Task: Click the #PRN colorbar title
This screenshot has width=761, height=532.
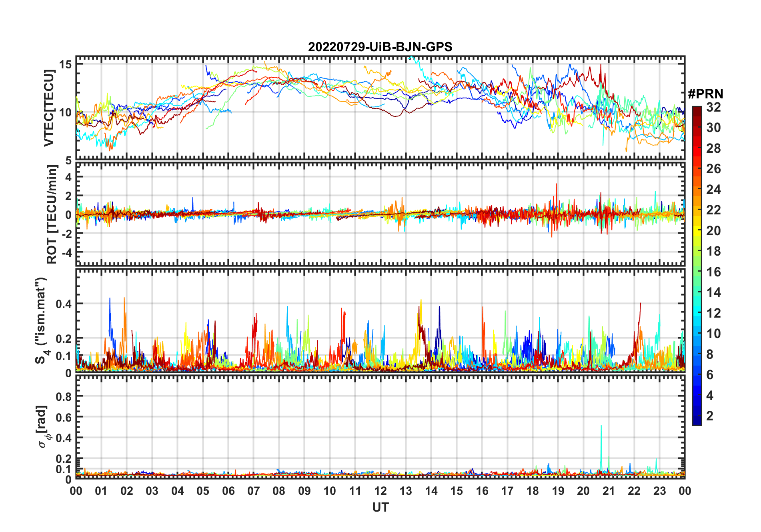Action: pyautogui.click(x=705, y=94)
